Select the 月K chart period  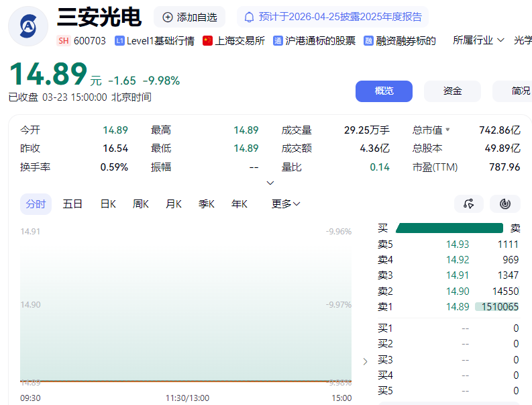point(174,204)
